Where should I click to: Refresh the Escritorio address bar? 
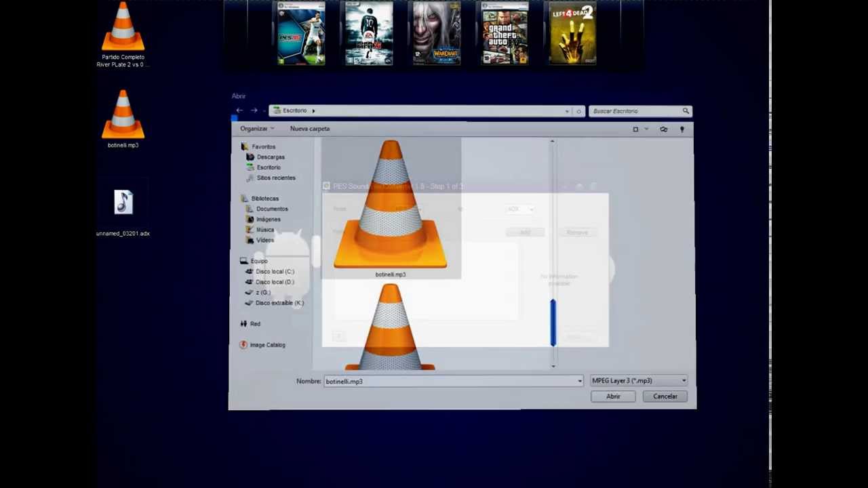(x=578, y=111)
